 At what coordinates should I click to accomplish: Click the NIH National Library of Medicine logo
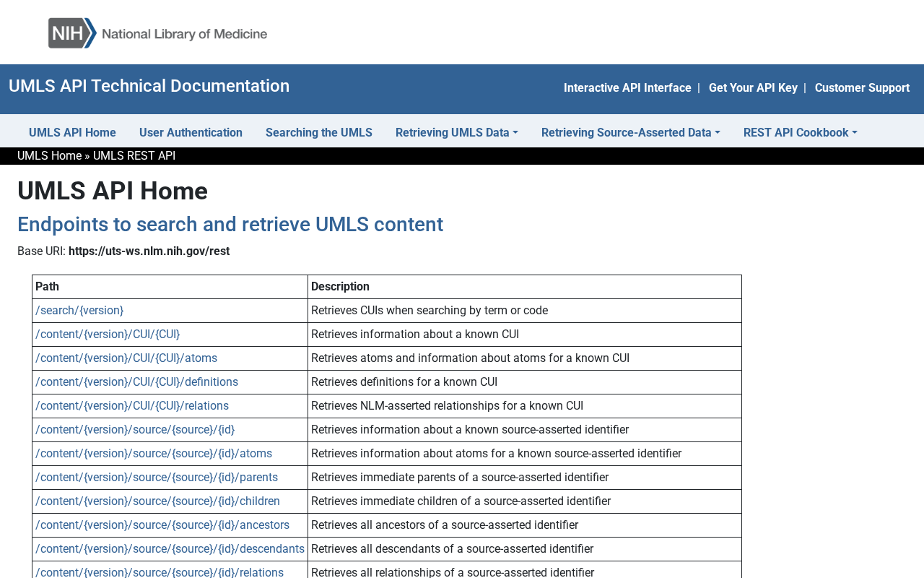coord(157,33)
